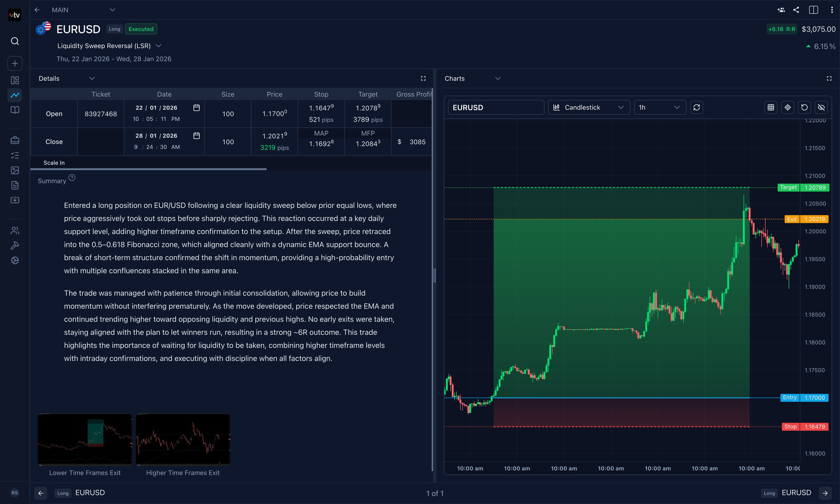840x504 pixels.
Task: Click the Details table horizontal scrollbar
Action: point(149,169)
